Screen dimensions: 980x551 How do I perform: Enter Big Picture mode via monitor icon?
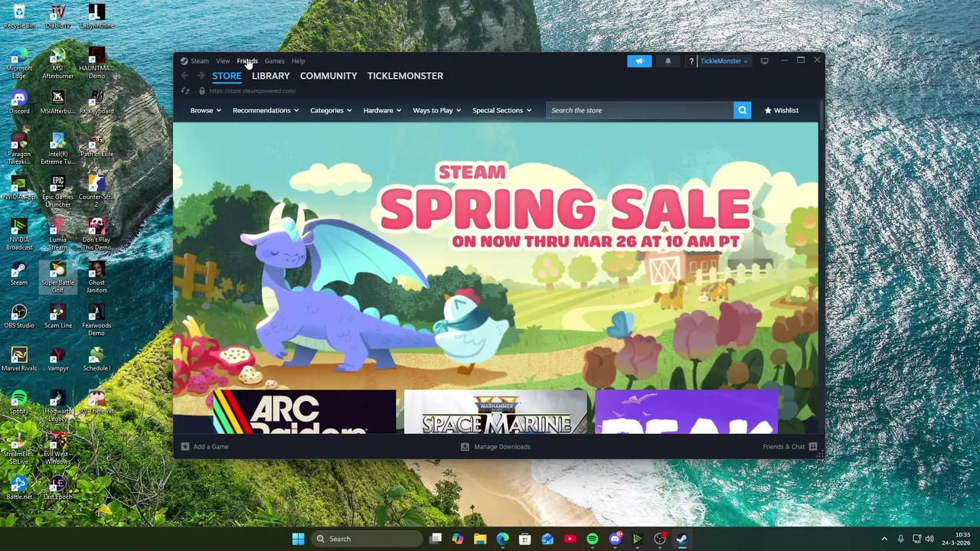pyautogui.click(x=764, y=61)
